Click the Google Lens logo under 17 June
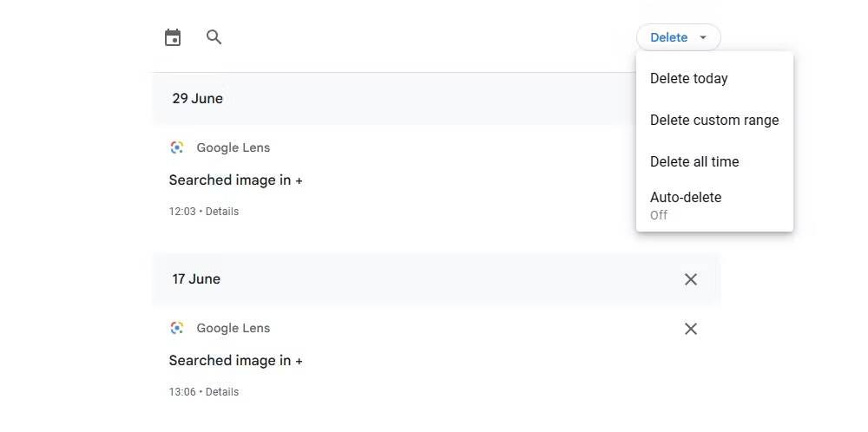The width and height of the screenshot is (868, 432). click(x=177, y=328)
